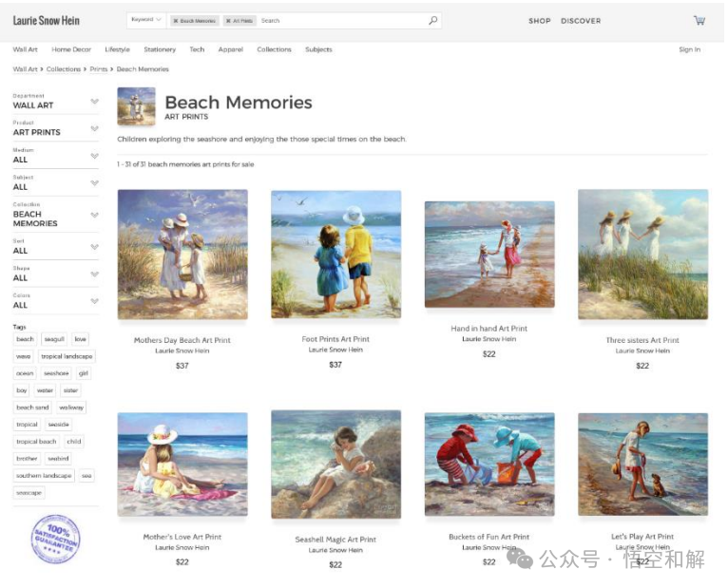Expand the Subject filter dropdown

tap(56, 182)
